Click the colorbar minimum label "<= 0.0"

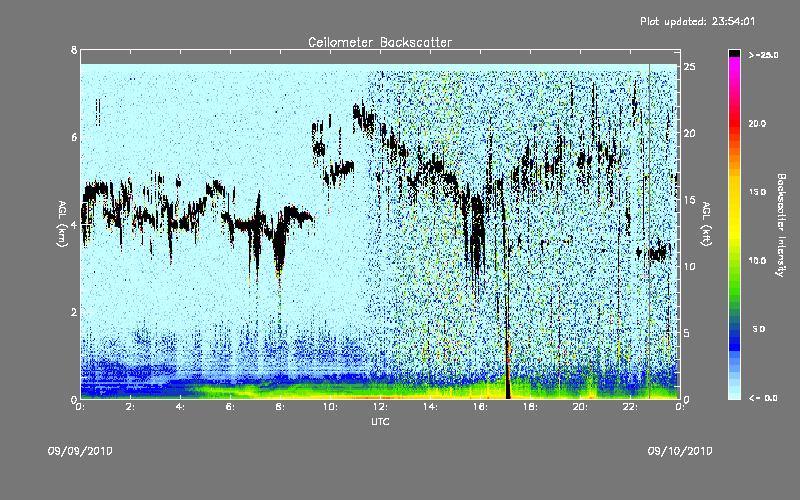point(763,397)
